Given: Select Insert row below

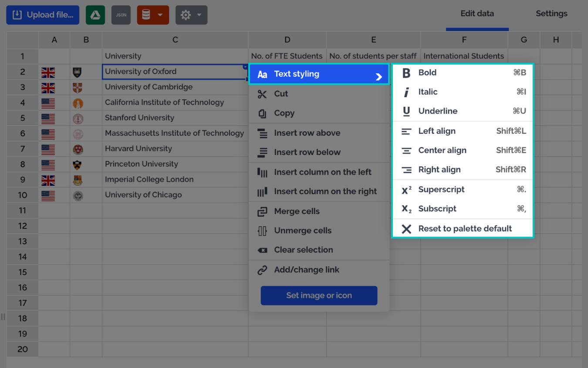Looking at the screenshot, I should (x=307, y=152).
